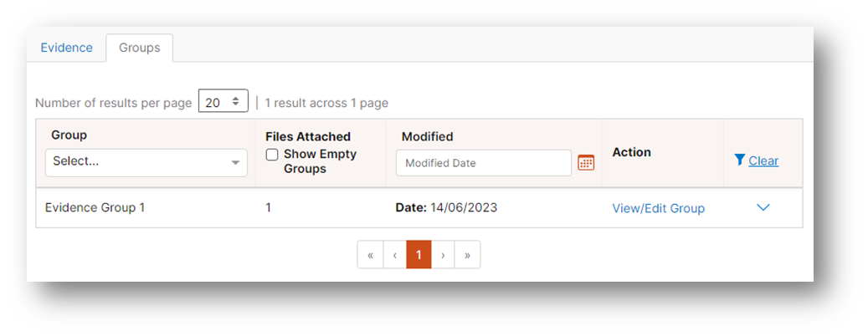Expand the Evidence Group 1 row chevron
The image size is (868, 336).
(x=763, y=208)
